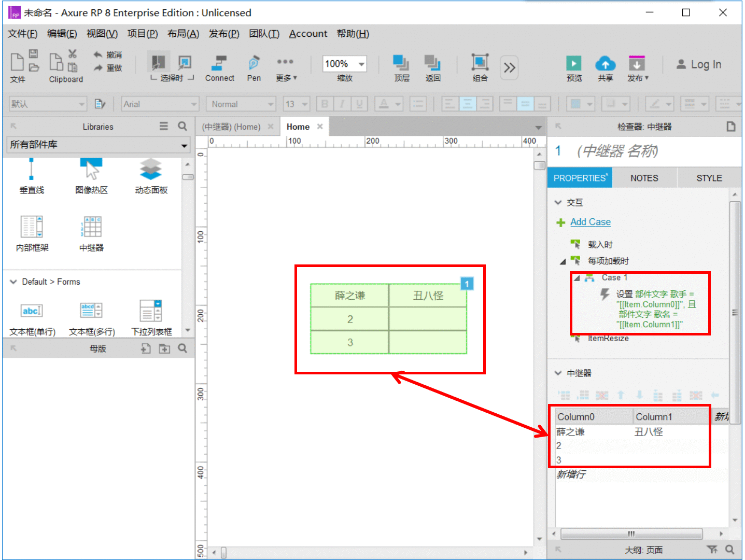Search the Libraries panel

(182, 126)
